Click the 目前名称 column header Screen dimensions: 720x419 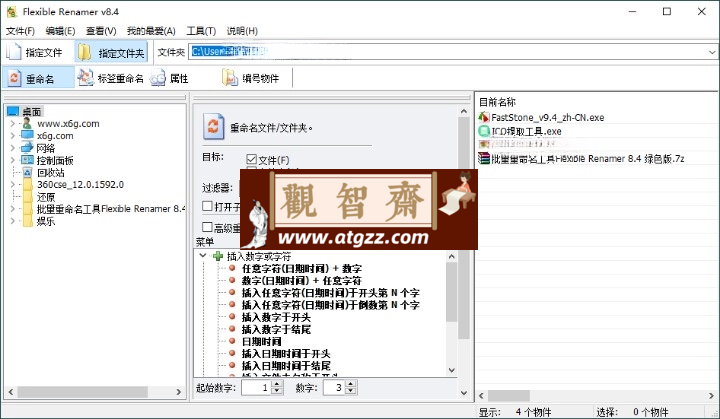click(497, 102)
